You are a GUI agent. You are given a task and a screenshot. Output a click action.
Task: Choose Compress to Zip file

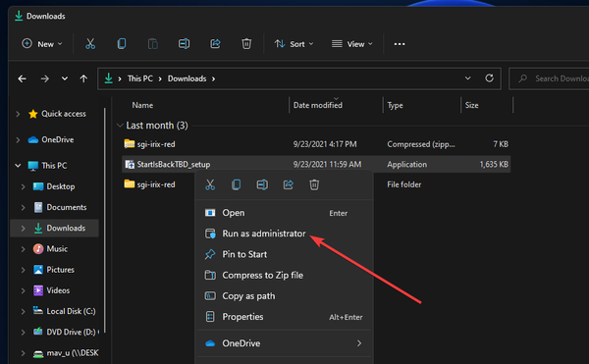(284, 275)
